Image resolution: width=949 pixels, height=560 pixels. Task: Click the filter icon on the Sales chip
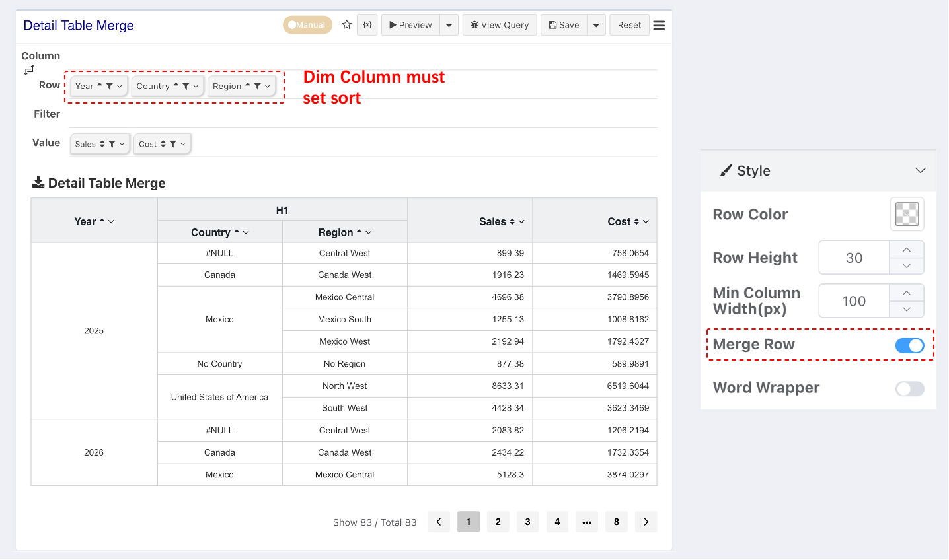[112, 144]
